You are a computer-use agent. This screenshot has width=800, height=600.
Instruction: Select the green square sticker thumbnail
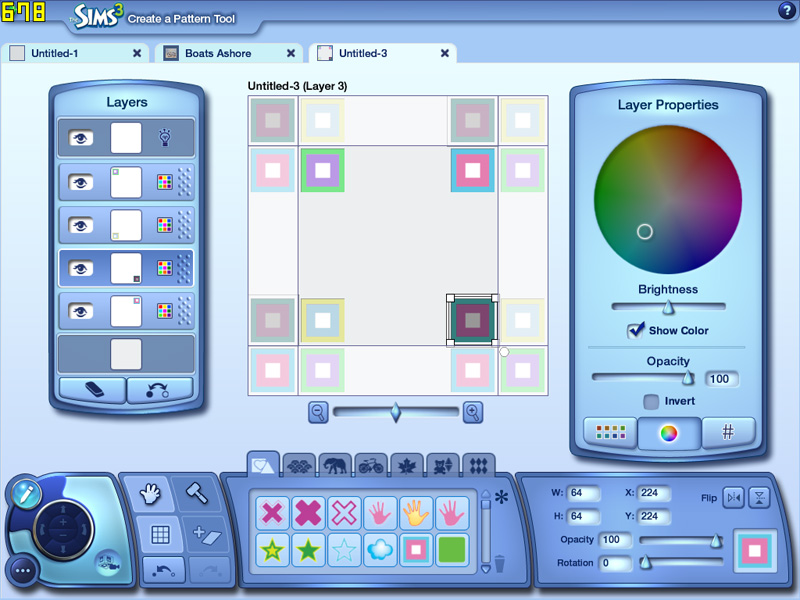click(x=452, y=549)
